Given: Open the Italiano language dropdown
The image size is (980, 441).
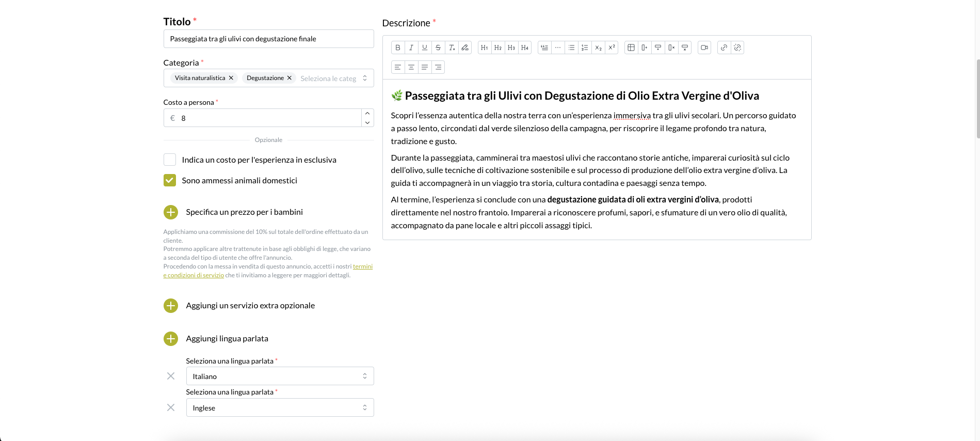Looking at the screenshot, I should [x=280, y=376].
